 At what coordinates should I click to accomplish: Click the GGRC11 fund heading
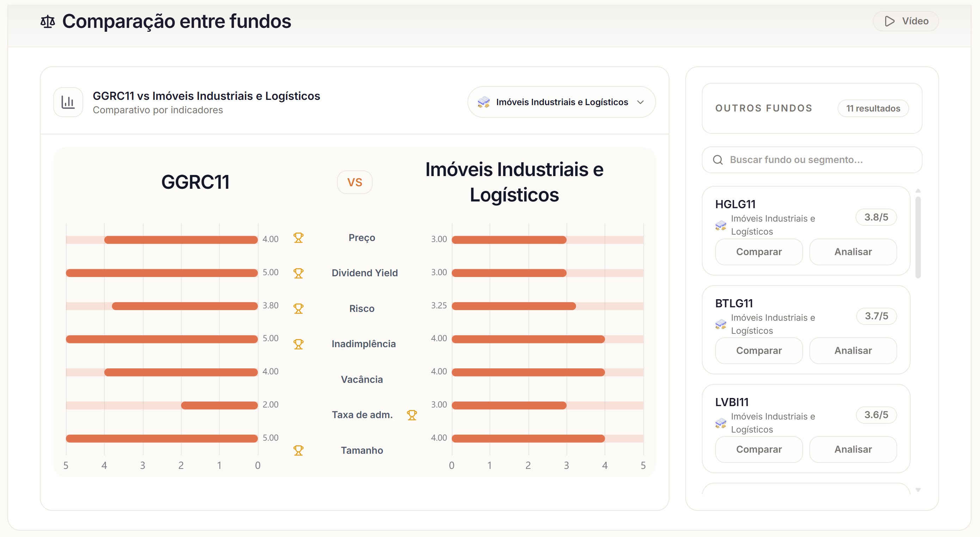pos(195,182)
